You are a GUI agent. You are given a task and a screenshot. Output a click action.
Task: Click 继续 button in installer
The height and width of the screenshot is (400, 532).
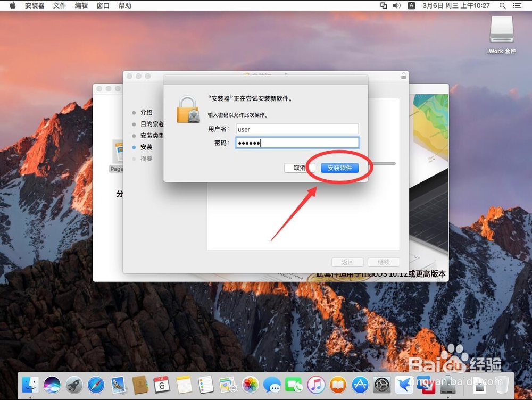pyautogui.click(x=384, y=262)
